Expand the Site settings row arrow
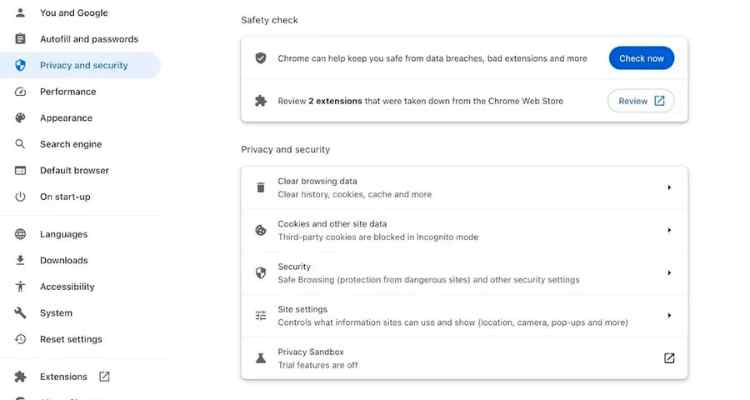 point(669,316)
